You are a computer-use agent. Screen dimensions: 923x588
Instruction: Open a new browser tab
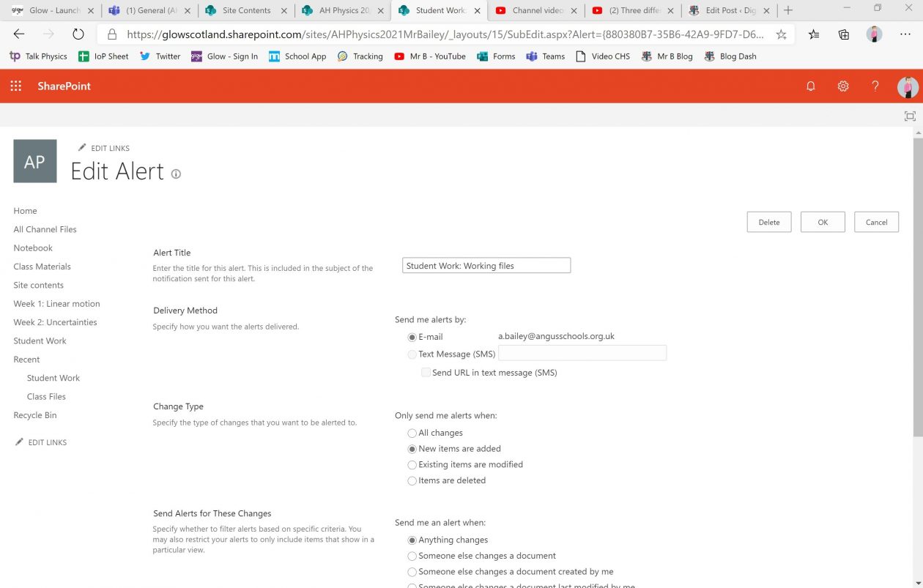(x=788, y=10)
